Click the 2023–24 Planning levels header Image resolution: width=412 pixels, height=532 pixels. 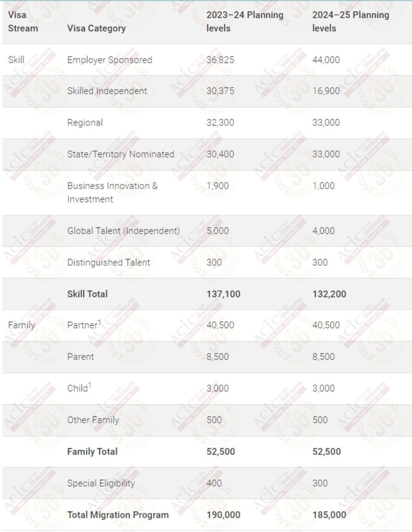coord(245,21)
